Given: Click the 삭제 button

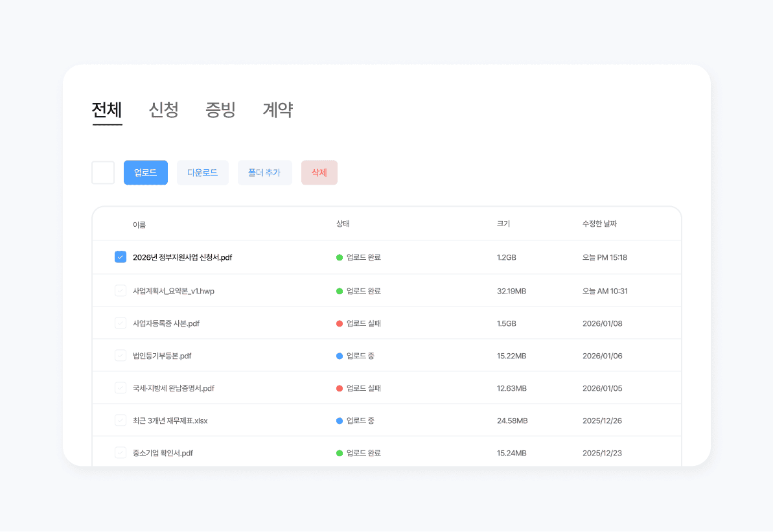Looking at the screenshot, I should click(319, 172).
